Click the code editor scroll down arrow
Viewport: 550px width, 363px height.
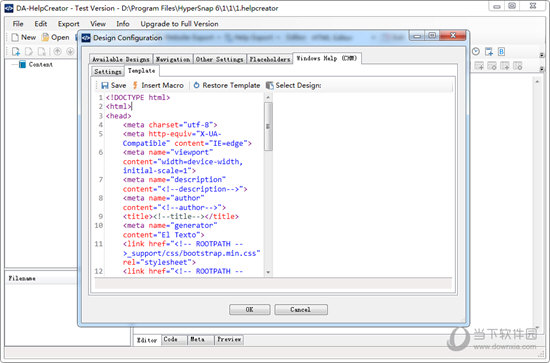coord(268,272)
